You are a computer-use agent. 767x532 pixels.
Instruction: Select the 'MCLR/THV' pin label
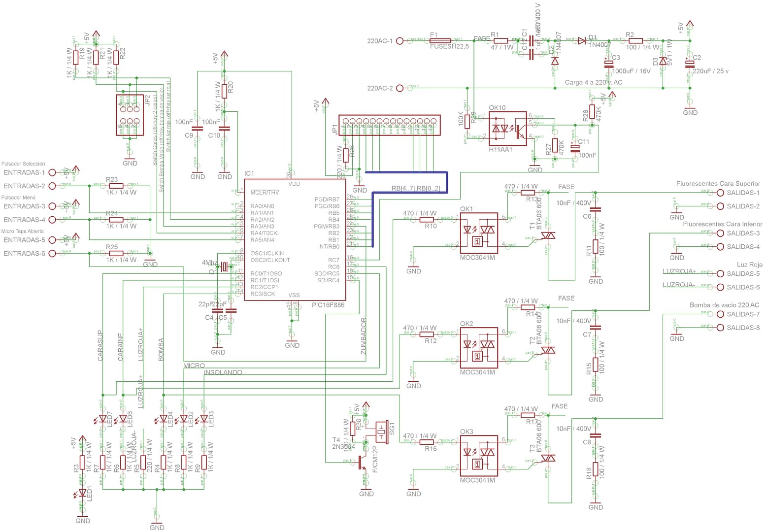[265, 193]
